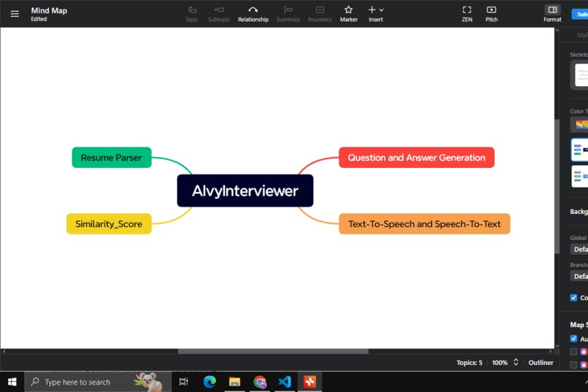Open the Insert plus dropdown

tap(376, 14)
